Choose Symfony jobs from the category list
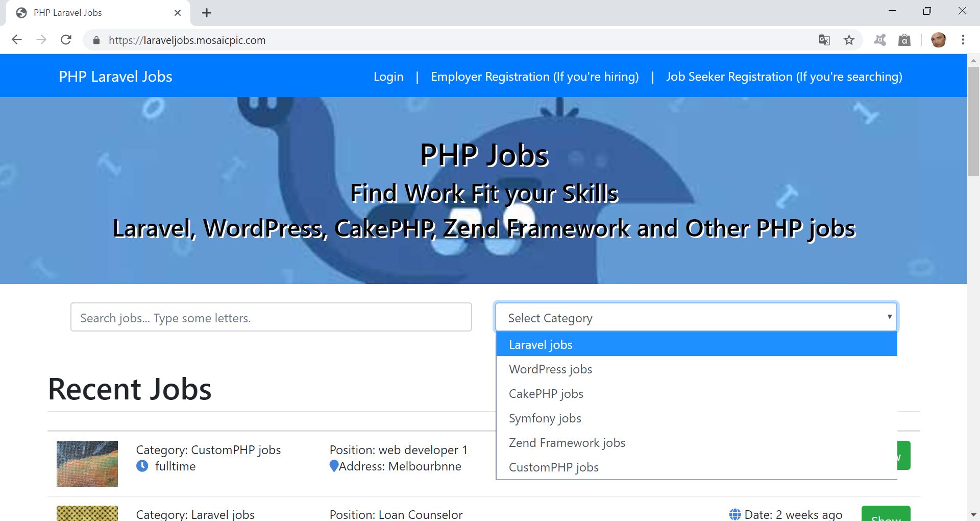Viewport: 980px width, 521px height. pos(696,418)
